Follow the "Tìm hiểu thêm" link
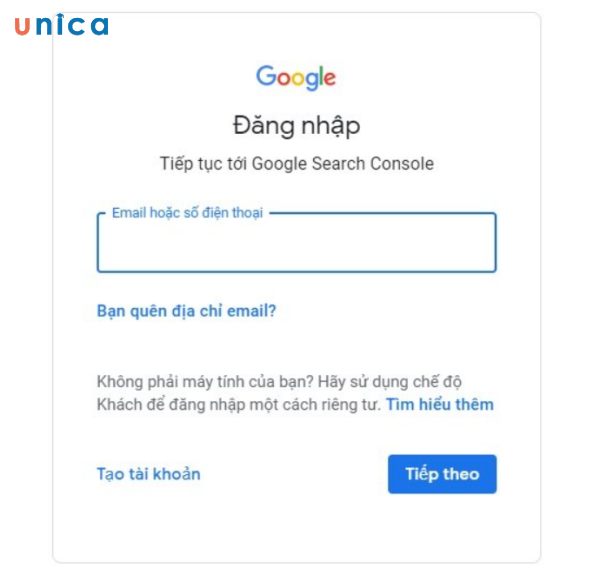Viewport: 600px width, 569px height. click(x=440, y=405)
